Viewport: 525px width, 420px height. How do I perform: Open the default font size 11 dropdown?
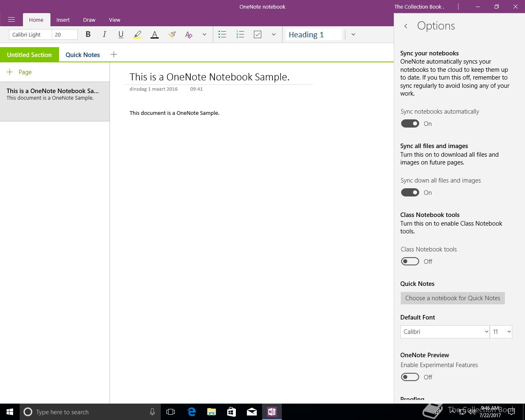501,332
